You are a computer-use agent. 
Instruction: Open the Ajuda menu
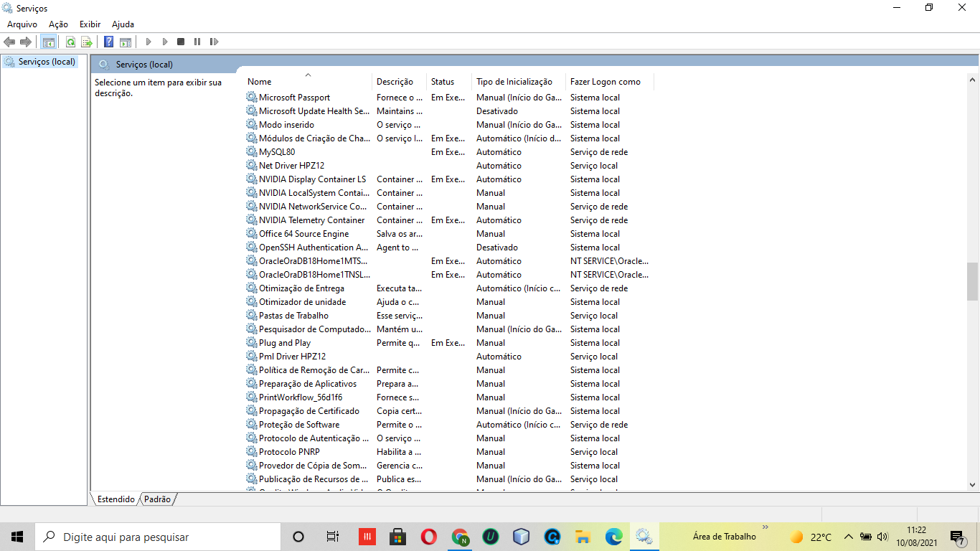click(x=123, y=24)
